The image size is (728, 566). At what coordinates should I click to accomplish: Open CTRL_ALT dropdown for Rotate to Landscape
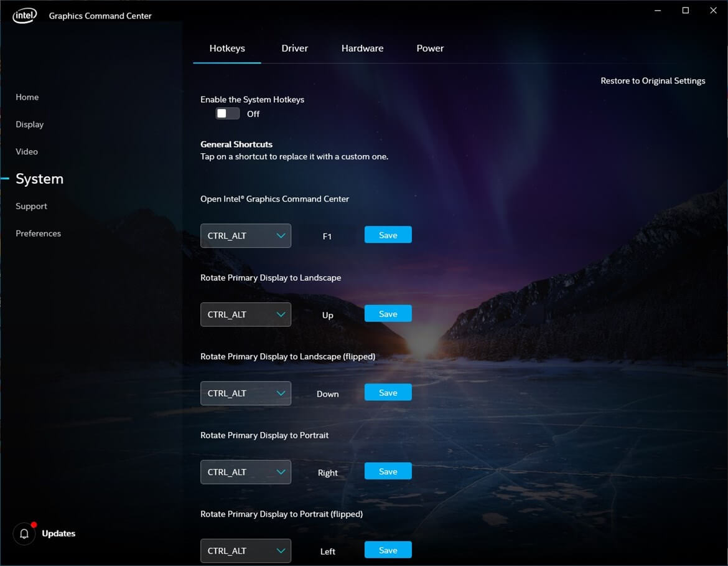click(246, 314)
